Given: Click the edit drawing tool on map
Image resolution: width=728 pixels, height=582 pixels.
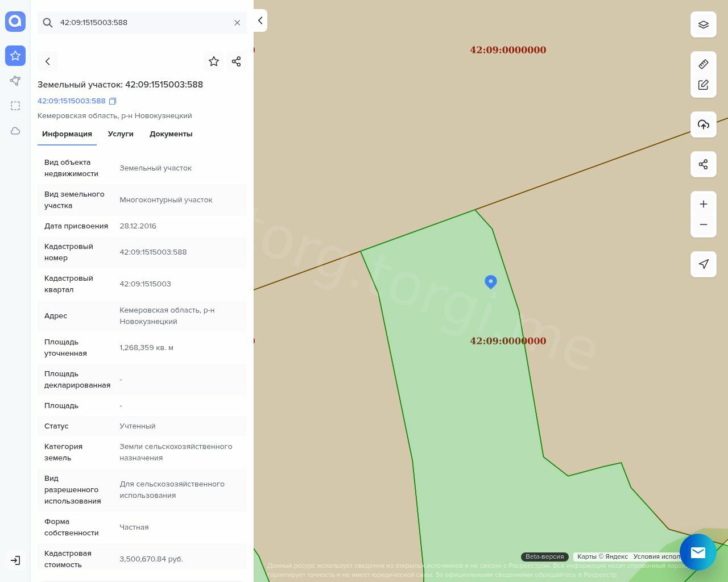Looking at the screenshot, I should tap(704, 85).
